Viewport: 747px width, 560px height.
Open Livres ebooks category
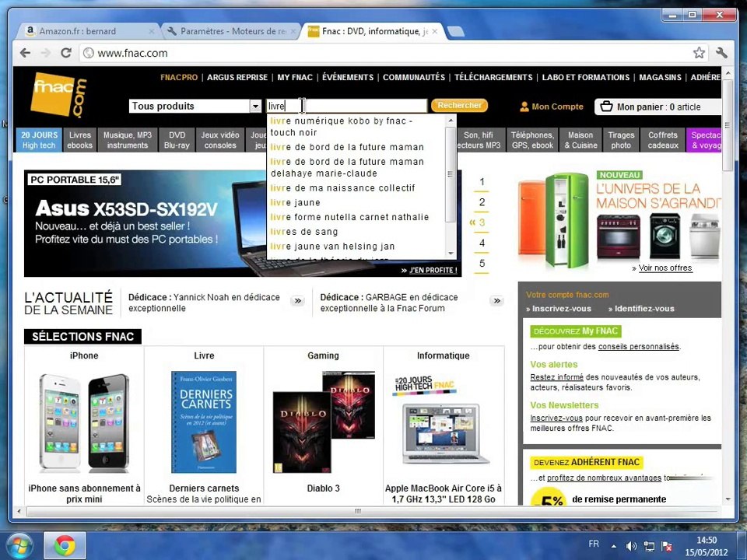[79, 140]
